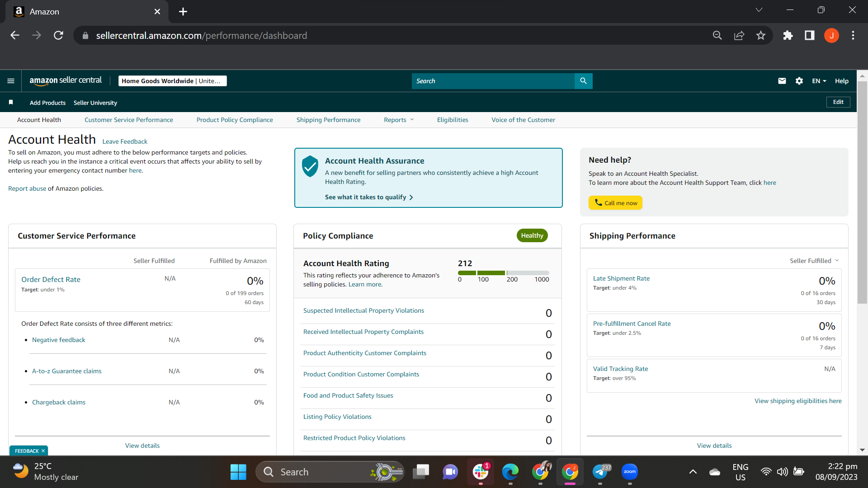
Task: Open the Seller Central hamburger menu
Action: (x=11, y=81)
